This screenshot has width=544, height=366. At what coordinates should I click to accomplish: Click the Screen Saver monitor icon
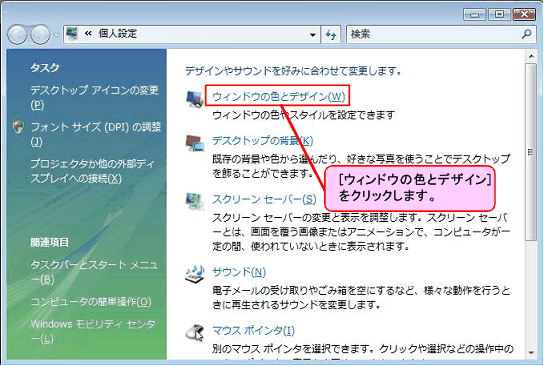pyautogui.click(x=194, y=201)
